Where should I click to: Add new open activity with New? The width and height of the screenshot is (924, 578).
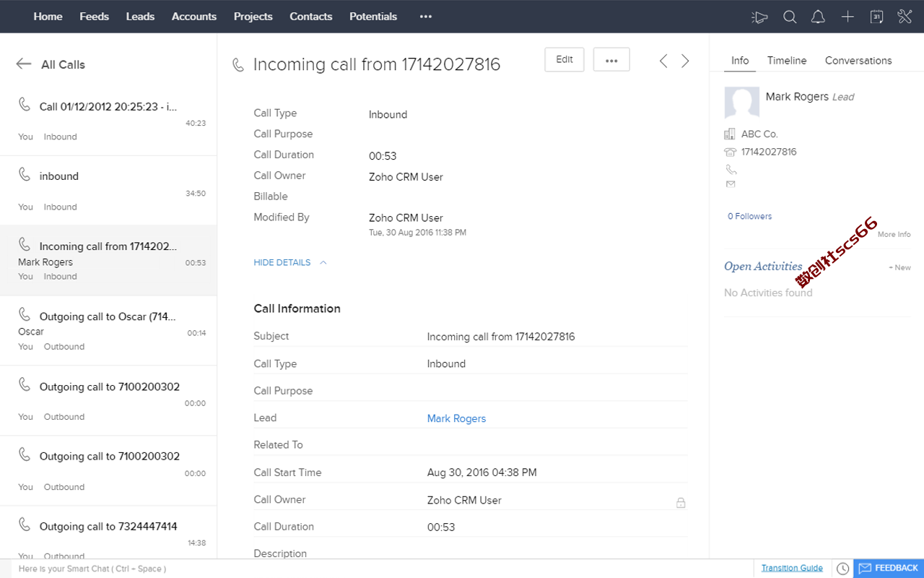[x=899, y=267]
